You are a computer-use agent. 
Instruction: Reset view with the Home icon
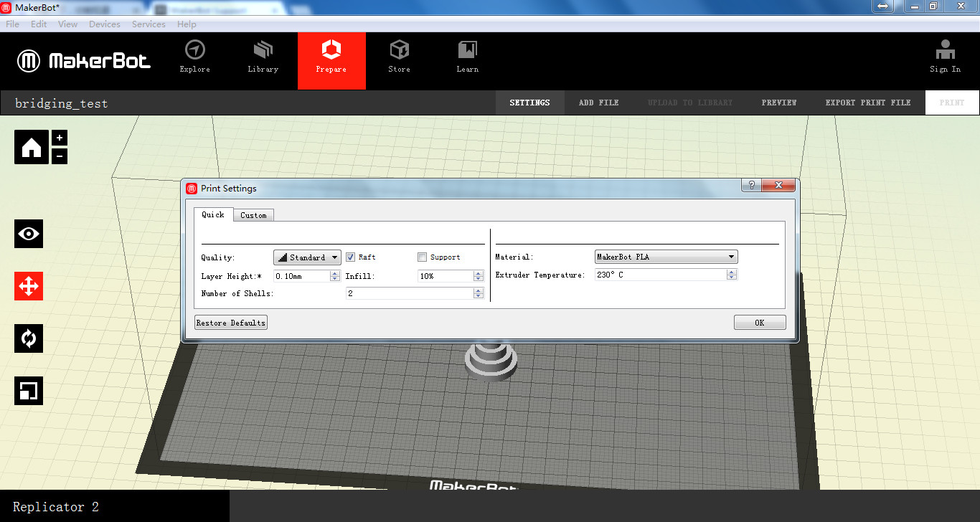(x=32, y=147)
